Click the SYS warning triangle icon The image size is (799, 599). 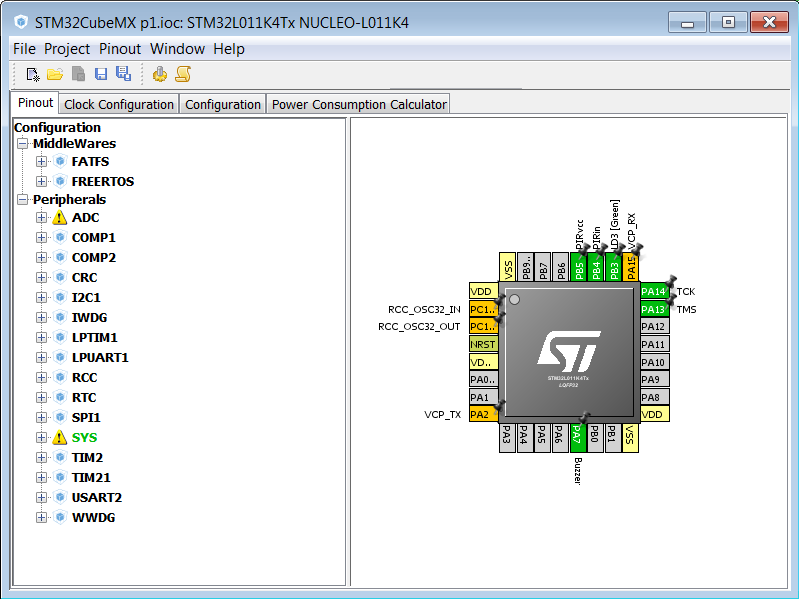60,438
